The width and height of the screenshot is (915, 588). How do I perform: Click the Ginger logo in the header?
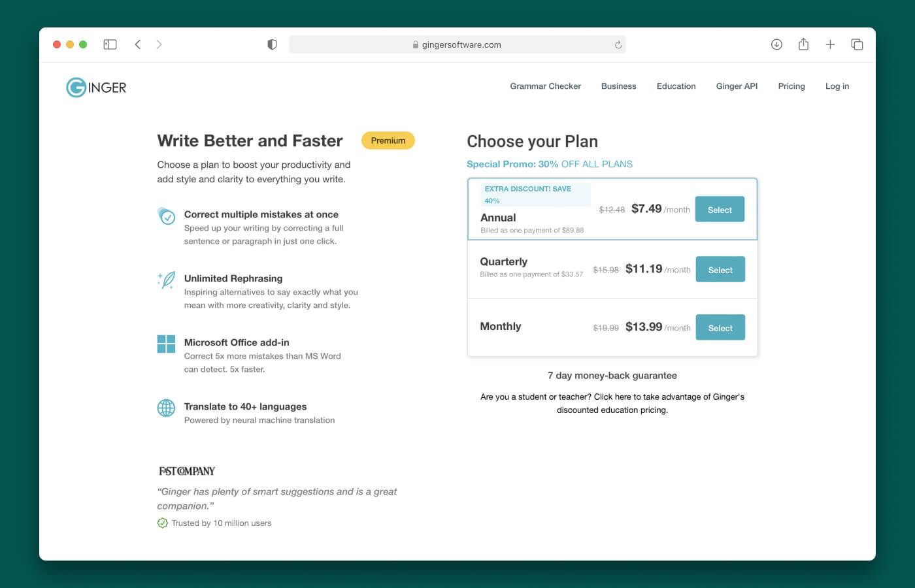pyautogui.click(x=95, y=87)
